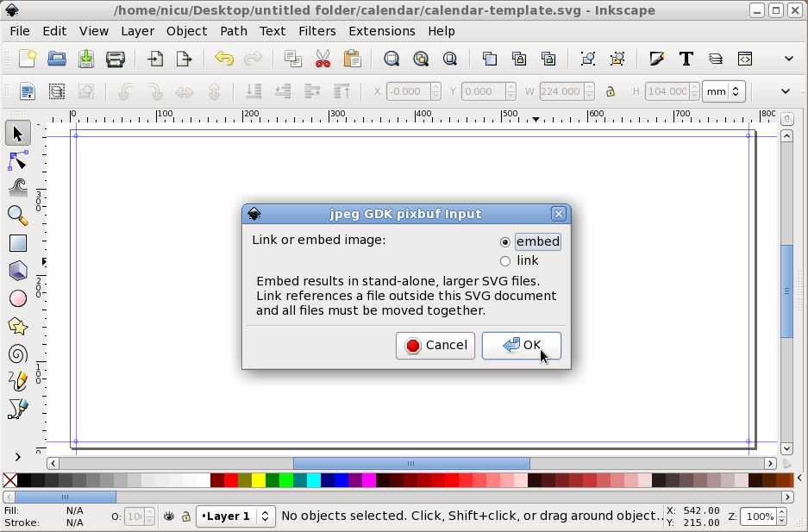Select the Spiral tool
Viewport: 808px width, 532px height.
point(18,354)
